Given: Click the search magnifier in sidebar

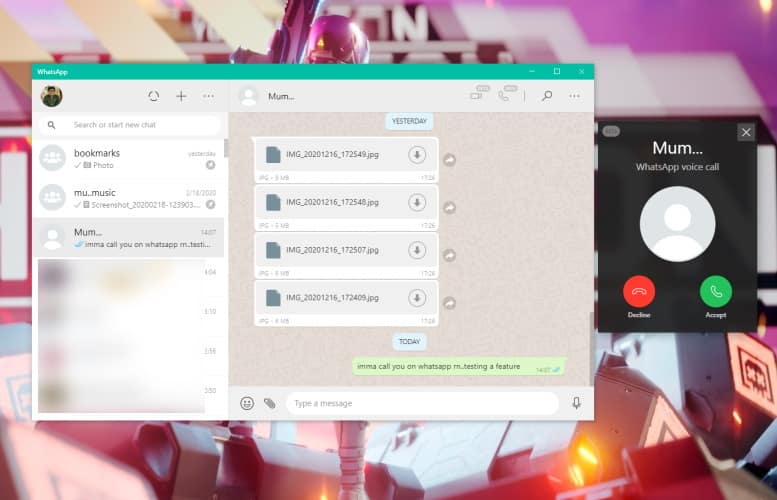Looking at the screenshot, I should (52, 125).
